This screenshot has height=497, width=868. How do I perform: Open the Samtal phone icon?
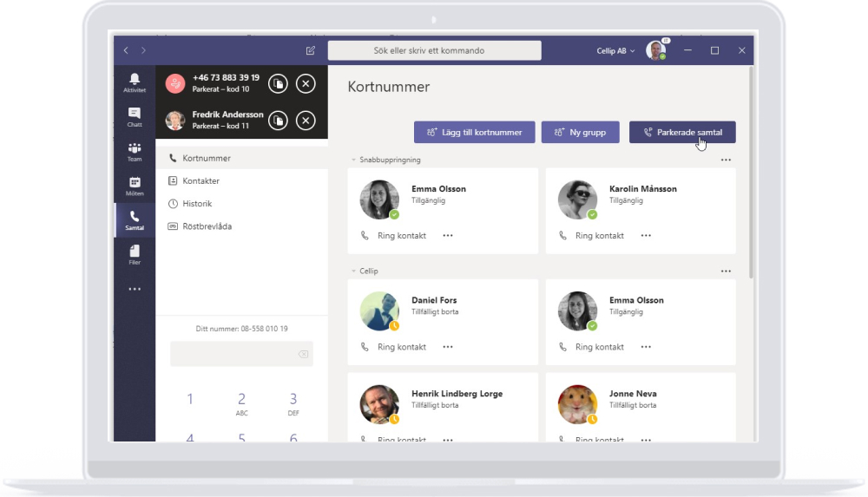coord(134,220)
